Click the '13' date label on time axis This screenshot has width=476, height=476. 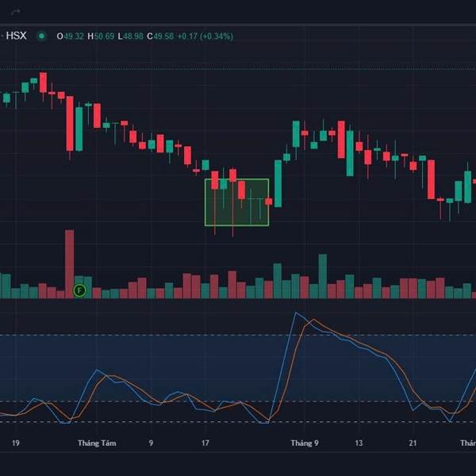pos(359,443)
